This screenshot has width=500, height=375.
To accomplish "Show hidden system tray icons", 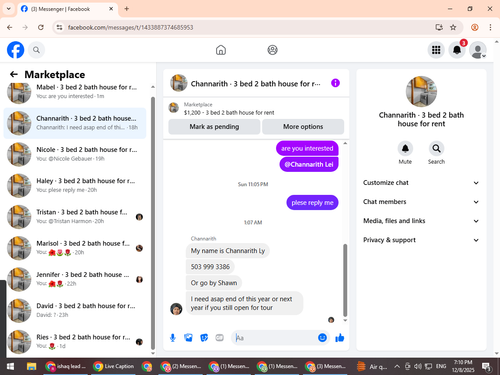I will pos(397,367).
